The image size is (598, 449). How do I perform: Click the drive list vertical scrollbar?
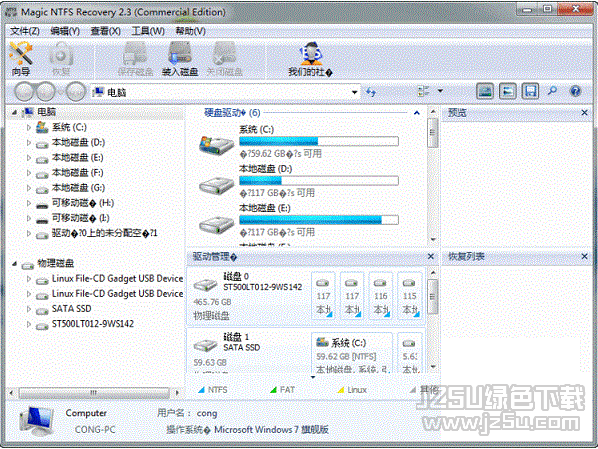point(432,132)
